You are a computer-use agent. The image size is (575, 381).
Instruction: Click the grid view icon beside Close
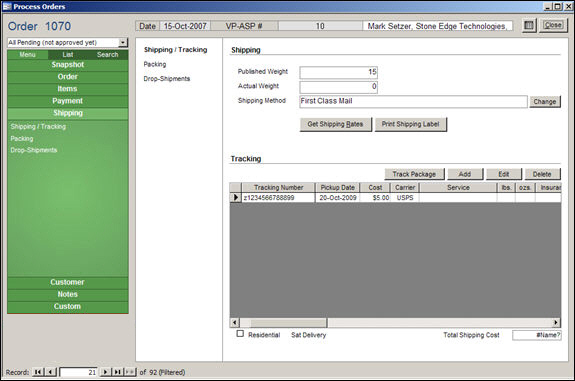click(529, 25)
